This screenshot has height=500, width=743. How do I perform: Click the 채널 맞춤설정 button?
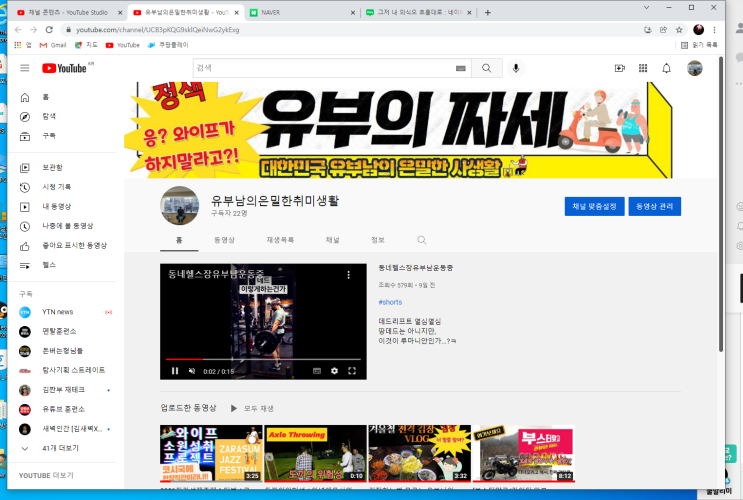point(594,207)
